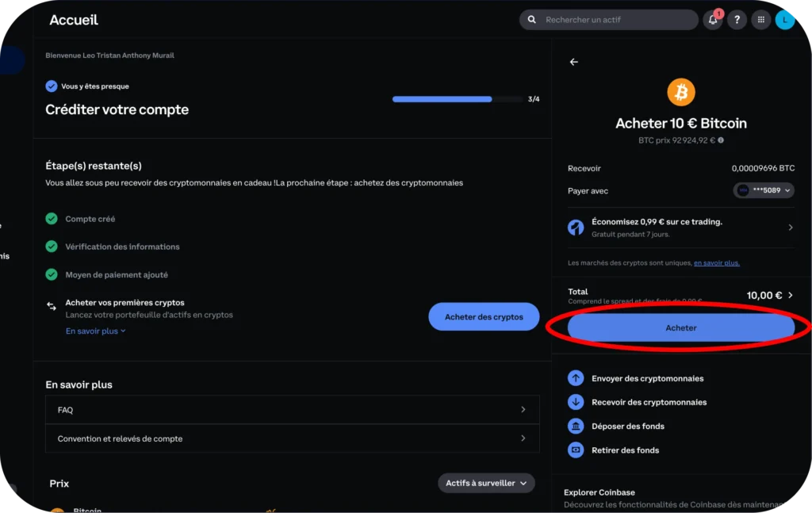Screen dimensions: 812x513
Task: Click the green check beside Compte créé
Action: [x=52, y=219]
